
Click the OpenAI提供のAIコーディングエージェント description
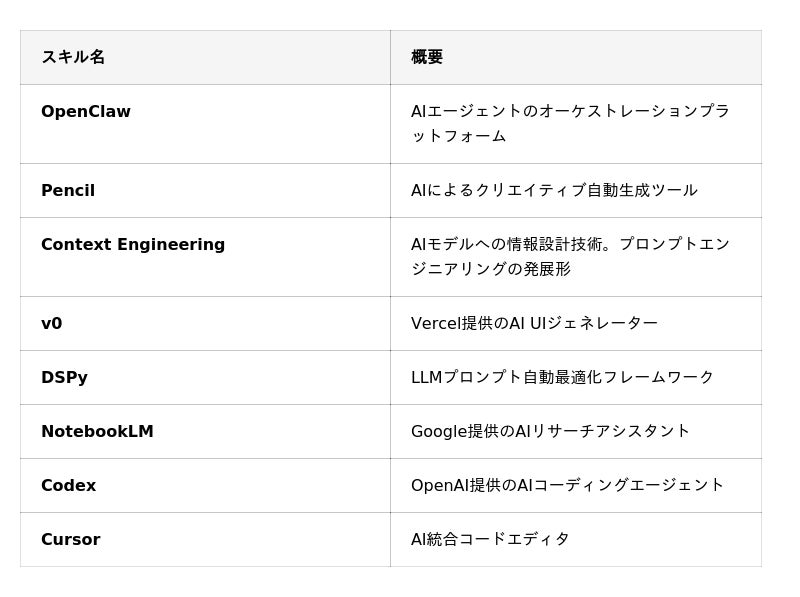point(567,485)
